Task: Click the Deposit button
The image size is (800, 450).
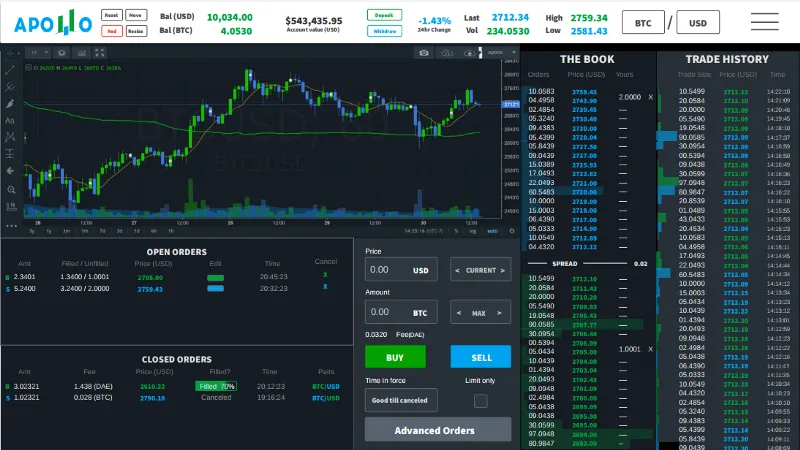Action: 384,15
